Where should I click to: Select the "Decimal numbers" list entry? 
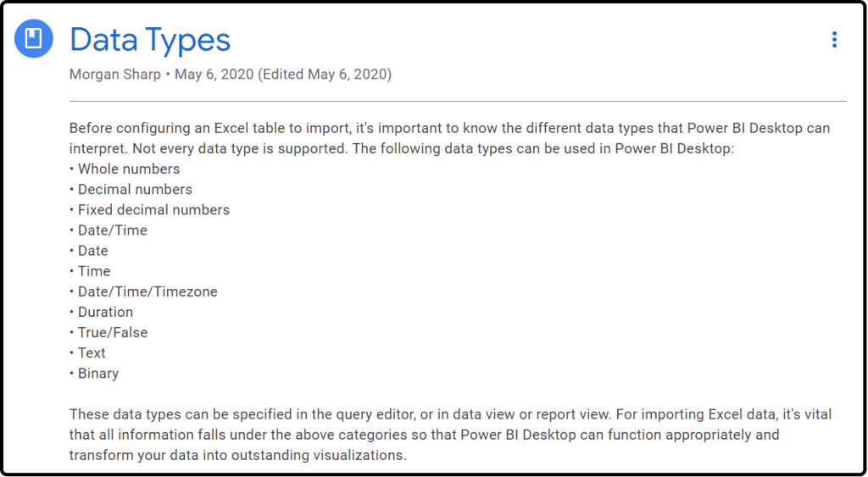[134, 189]
